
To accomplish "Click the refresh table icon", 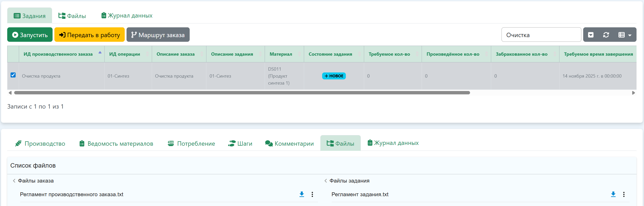I will (x=606, y=35).
